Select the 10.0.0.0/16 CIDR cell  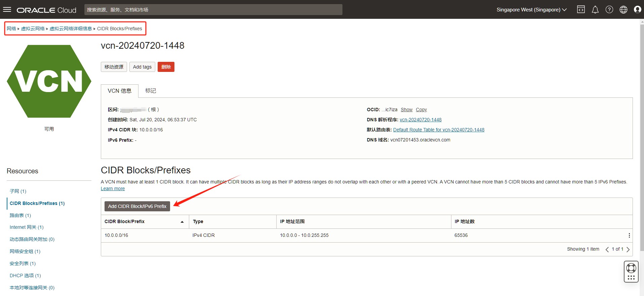tap(116, 236)
